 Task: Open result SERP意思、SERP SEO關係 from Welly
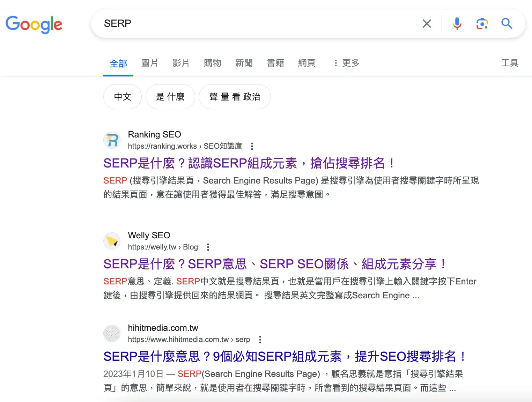(x=275, y=264)
